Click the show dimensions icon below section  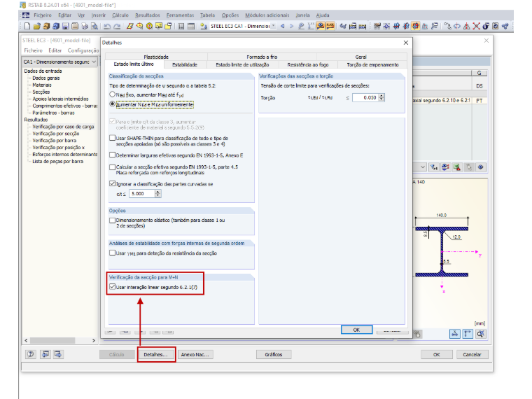[454, 334]
